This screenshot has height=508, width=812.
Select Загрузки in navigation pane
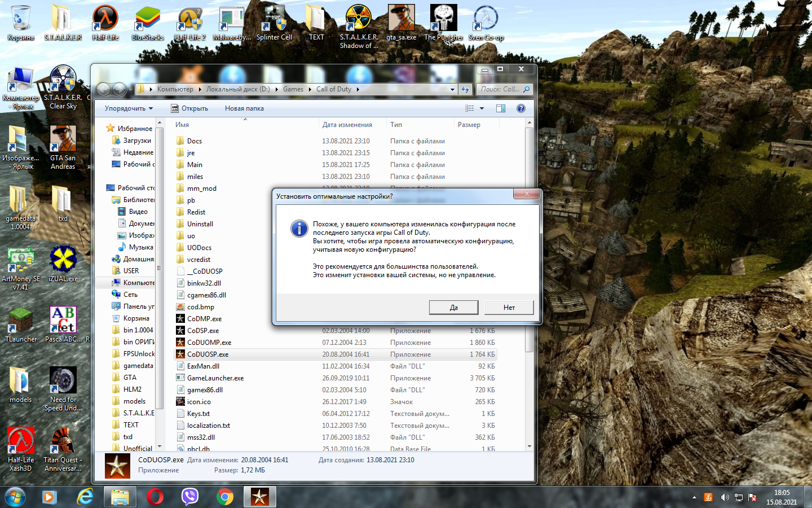pos(137,141)
